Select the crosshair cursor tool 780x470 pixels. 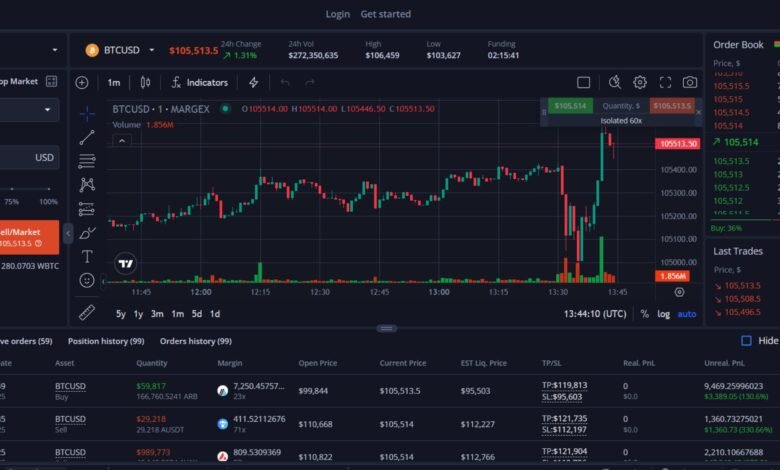(87, 114)
